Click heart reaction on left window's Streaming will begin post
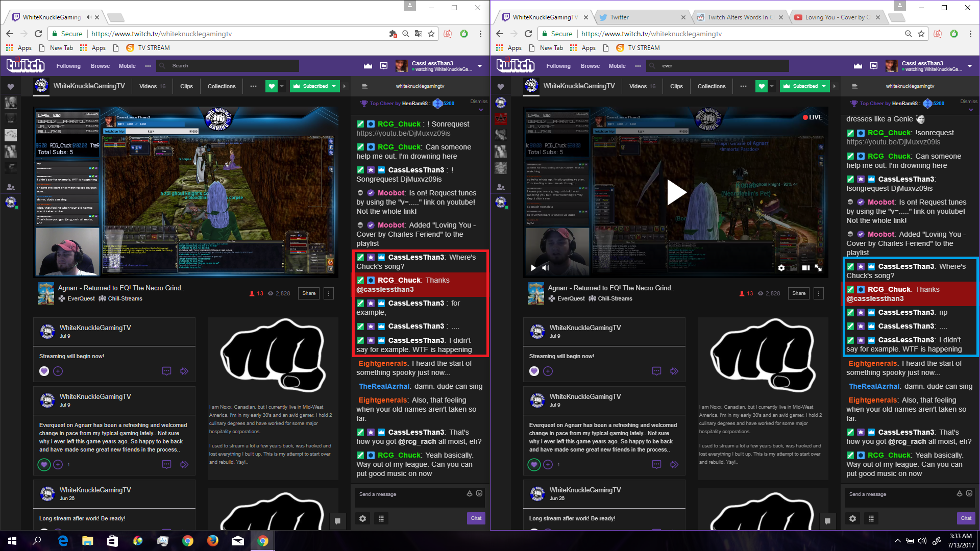980x551 pixels. click(x=44, y=371)
